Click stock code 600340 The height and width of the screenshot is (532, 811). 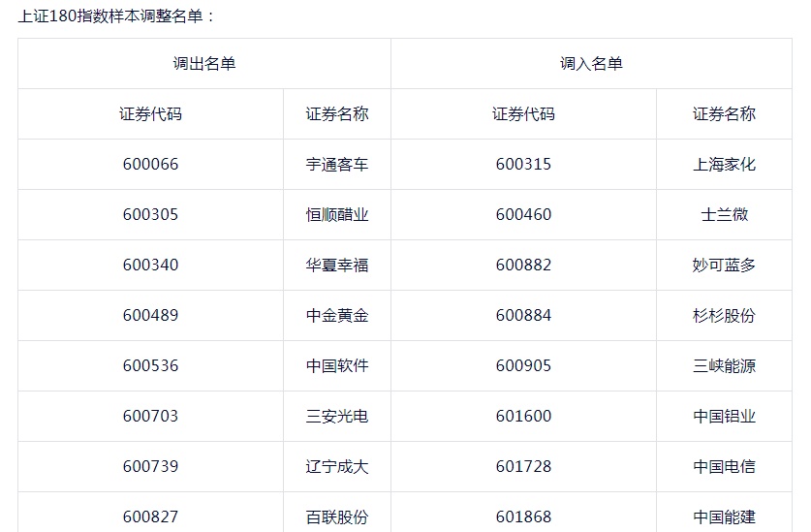[150, 265]
